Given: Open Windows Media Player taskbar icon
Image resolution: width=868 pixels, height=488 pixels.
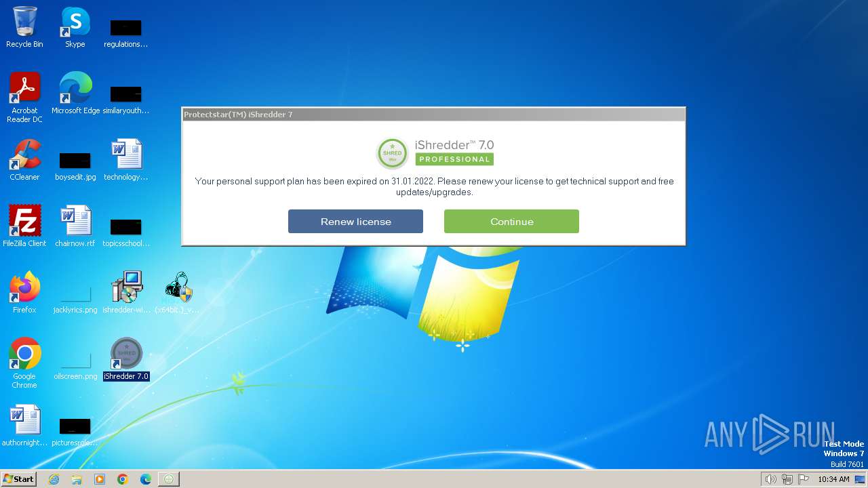Looking at the screenshot, I should [100, 479].
